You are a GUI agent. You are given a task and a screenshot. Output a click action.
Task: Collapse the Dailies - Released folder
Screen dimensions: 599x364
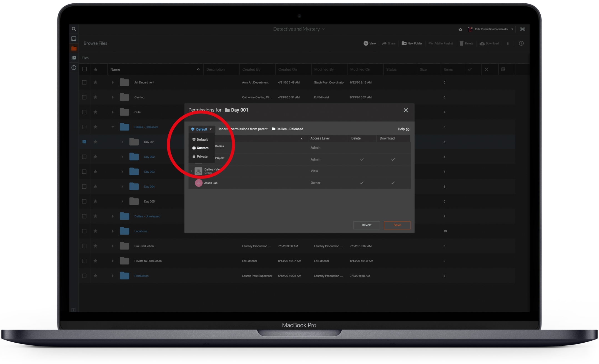(113, 127)
